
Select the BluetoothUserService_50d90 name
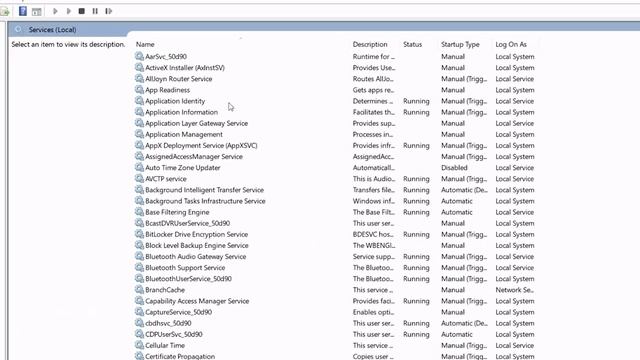188,279
